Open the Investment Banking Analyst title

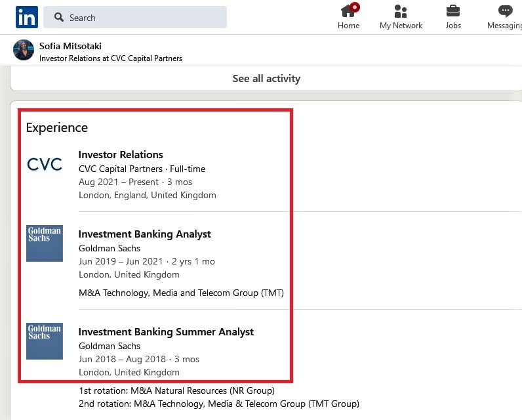(144, 234)
